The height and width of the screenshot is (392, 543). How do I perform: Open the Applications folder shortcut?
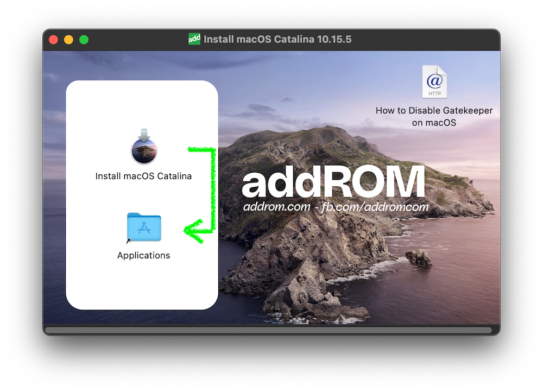coord(144,227)
